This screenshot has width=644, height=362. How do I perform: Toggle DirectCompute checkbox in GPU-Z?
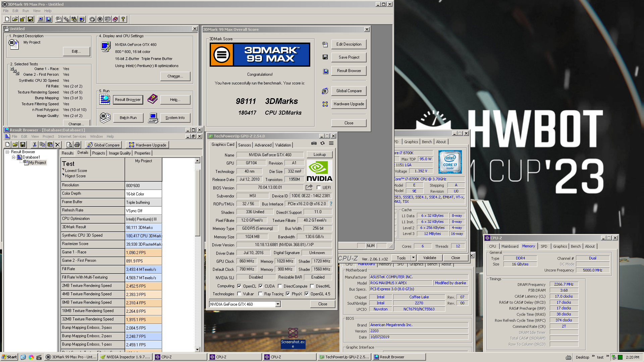click(279, 286)
